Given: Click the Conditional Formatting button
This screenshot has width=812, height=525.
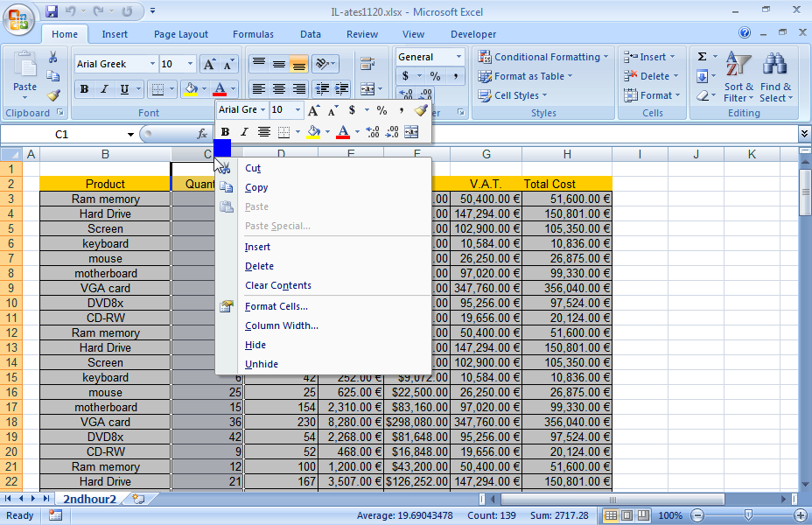Looking at the screenshot, I should click(543, 56).
